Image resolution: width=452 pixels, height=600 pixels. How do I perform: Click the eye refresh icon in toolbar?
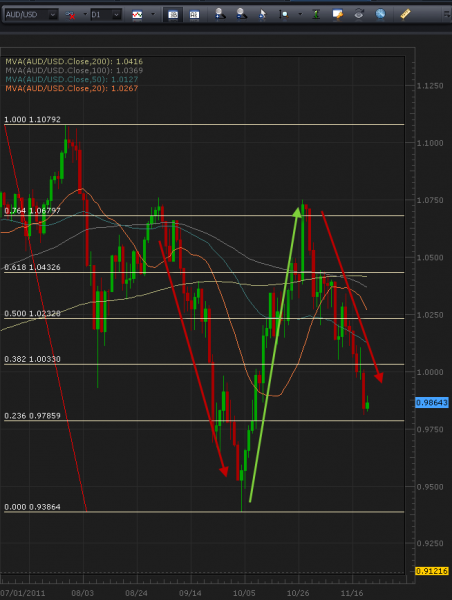point(359,15)
